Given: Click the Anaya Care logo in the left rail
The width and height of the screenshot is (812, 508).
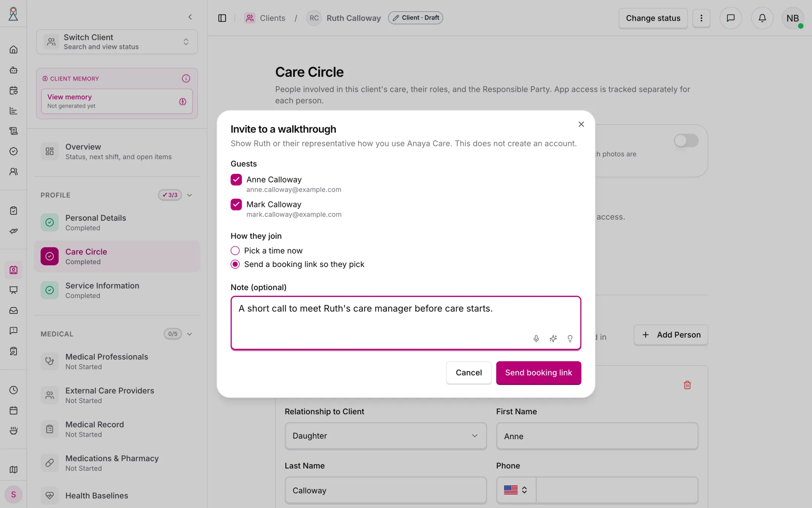Looking at the screenshot, I should coord(13,14).
